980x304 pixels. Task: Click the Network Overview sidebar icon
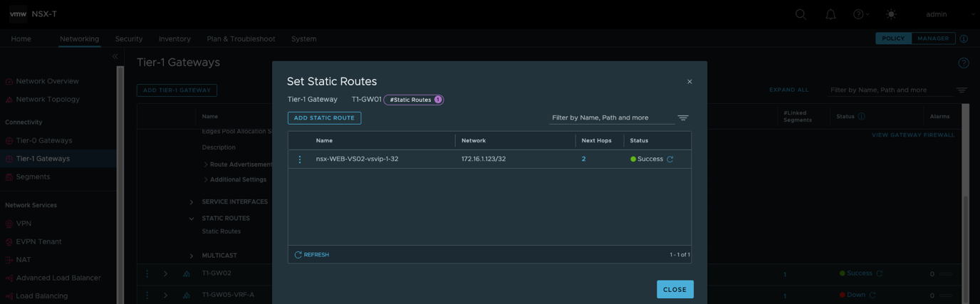pyautogui.click(x=9, y=82)
